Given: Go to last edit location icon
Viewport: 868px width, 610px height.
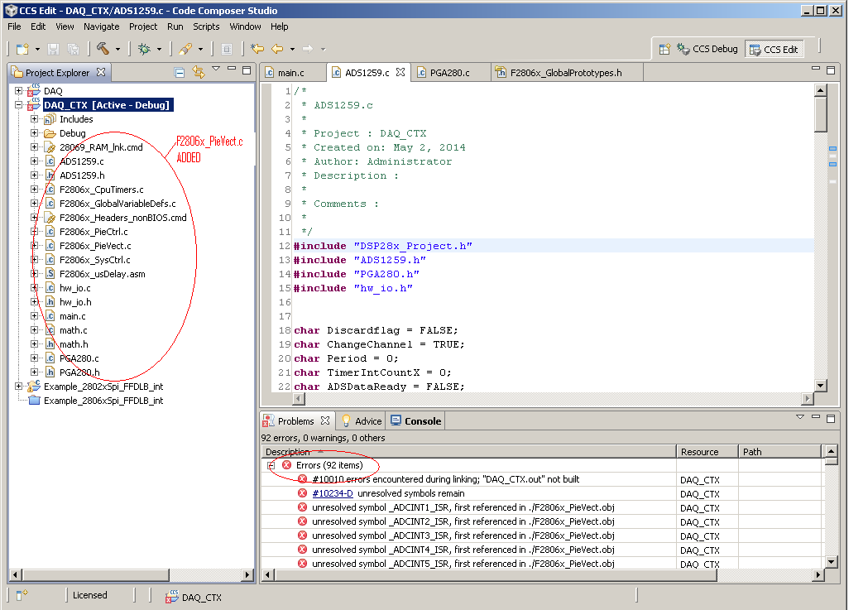Looking at the screenshot, I should tap(257, 50).
